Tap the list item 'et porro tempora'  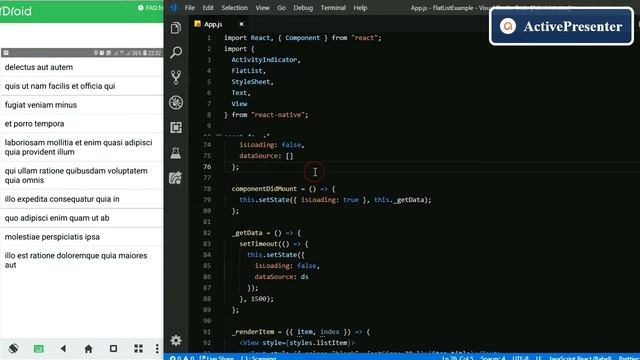[82, 124]
